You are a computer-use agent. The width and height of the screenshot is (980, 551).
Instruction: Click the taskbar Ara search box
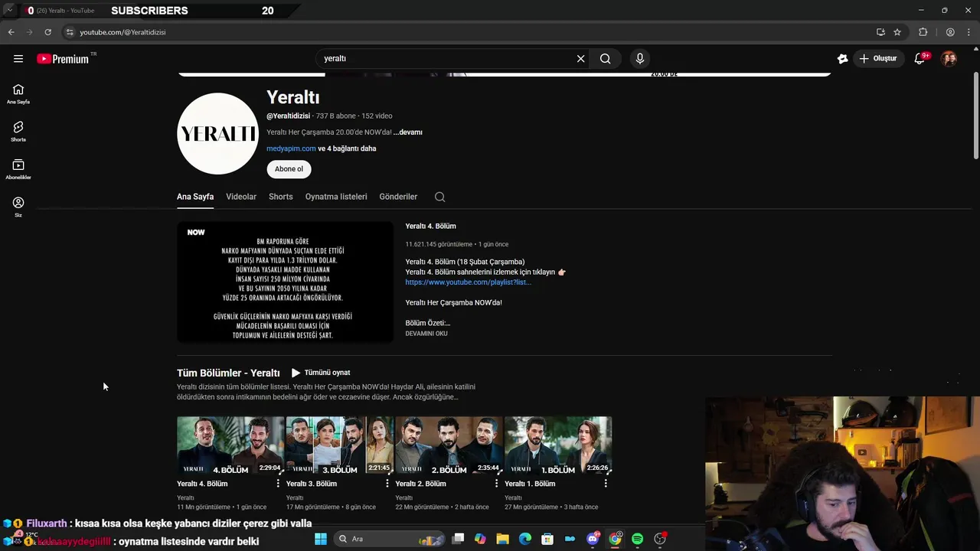pos(390,539)
